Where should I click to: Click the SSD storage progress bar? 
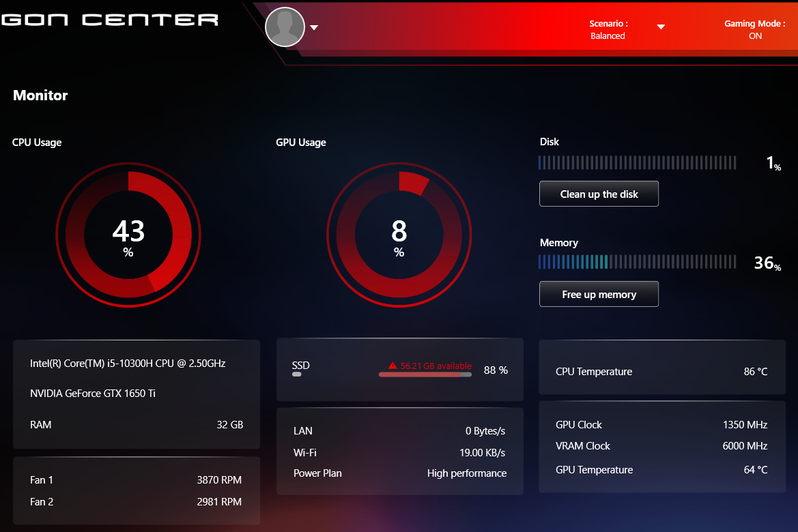click(425, 375)
